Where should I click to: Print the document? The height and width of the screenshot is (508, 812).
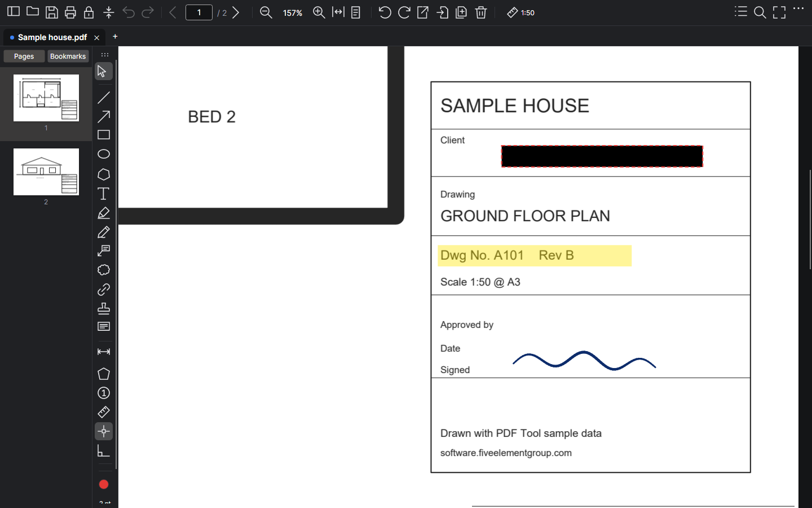70,12
